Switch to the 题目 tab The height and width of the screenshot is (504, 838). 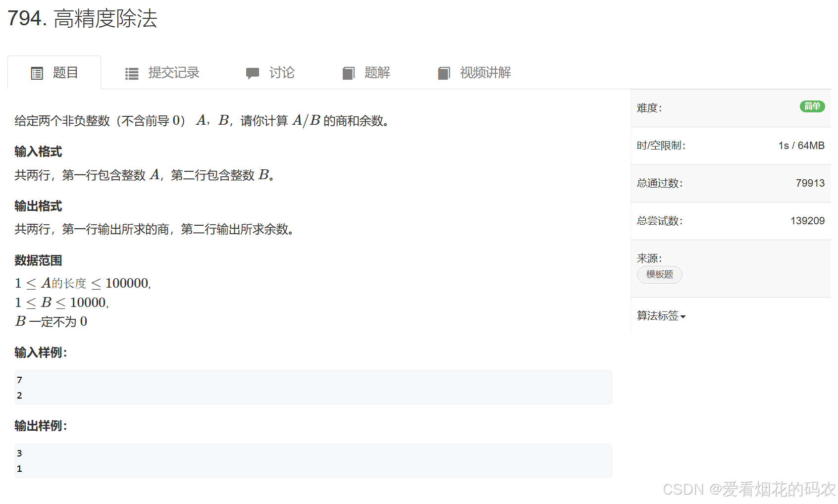54,73
